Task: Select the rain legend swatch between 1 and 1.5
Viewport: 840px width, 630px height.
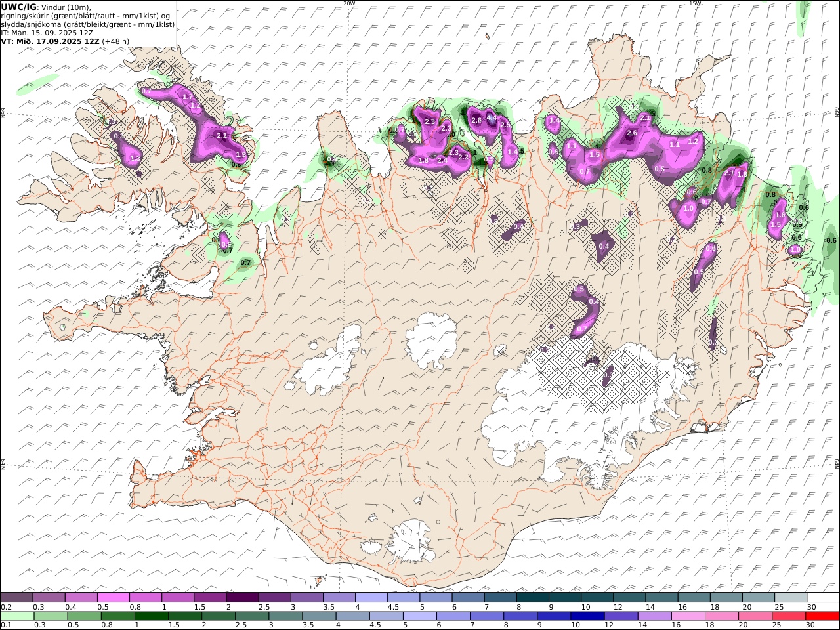Action: point(152,616)
